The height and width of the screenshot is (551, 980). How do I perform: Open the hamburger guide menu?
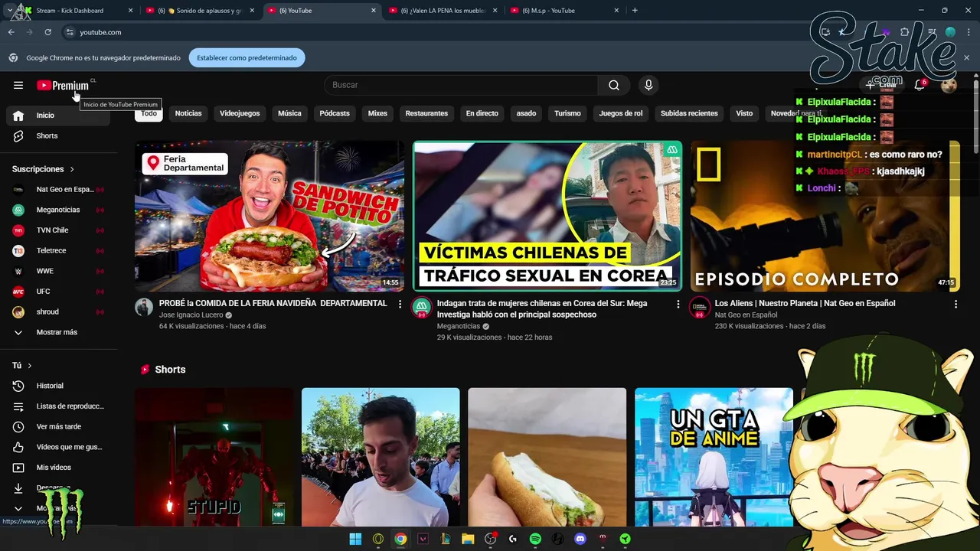(18, 85)
